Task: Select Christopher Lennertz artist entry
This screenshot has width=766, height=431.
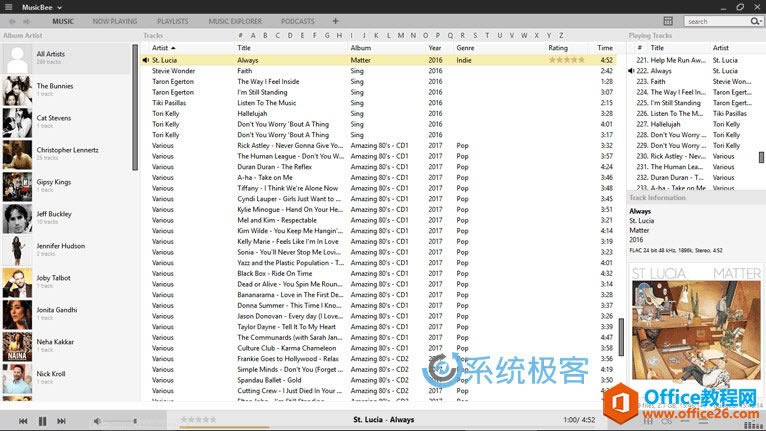Action: (66, 154)
